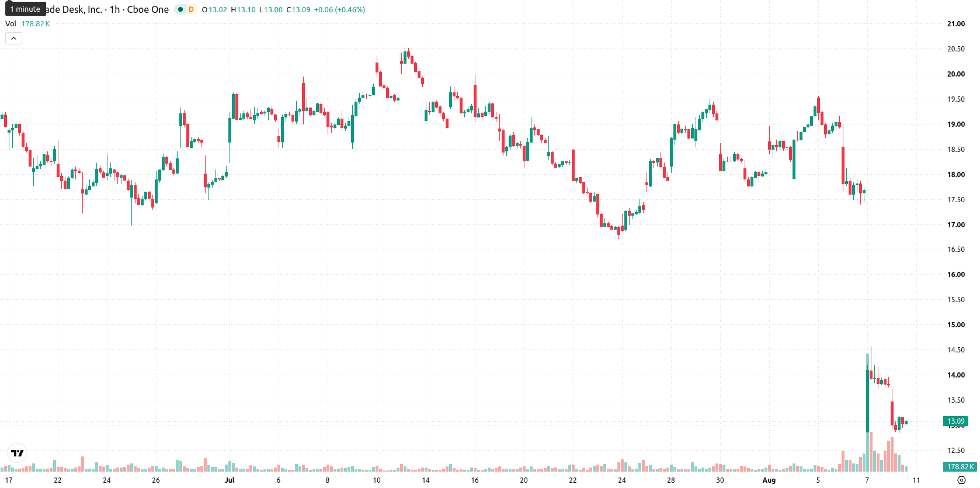The image size is (980, 488).
Task: Click the 10 date label on the time axis
Action: (377, 480)
